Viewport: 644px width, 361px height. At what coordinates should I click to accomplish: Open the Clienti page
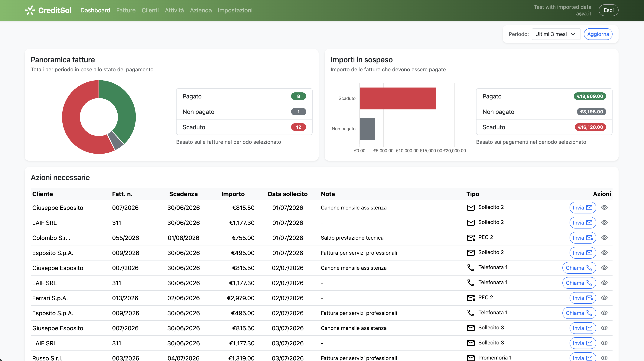tap(150, 10)
